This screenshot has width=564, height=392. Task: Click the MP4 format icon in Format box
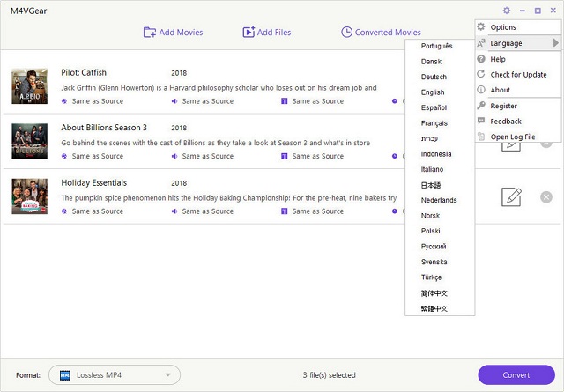pos(64,375)
